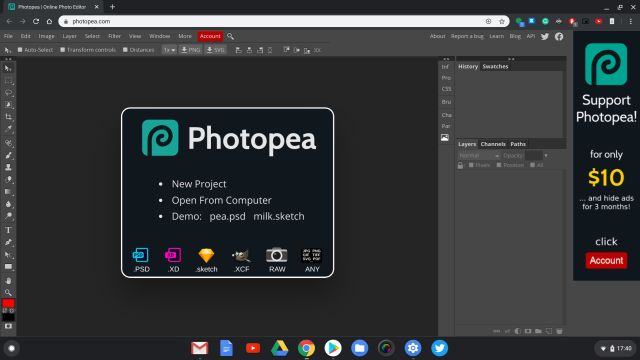Toggle the Distances checkbox
Viewport: 640px width, 360px height.
coord(125,50)
